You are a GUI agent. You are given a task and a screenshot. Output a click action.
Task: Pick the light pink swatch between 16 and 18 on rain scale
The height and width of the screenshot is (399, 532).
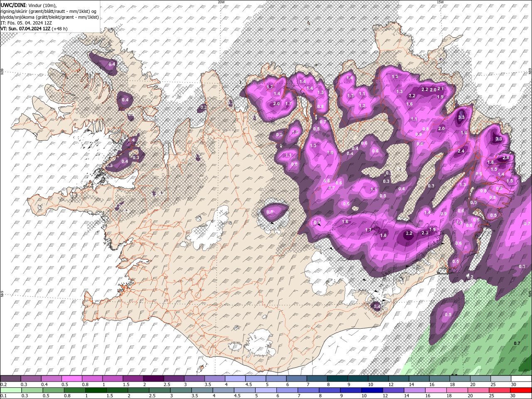(436, 390)
